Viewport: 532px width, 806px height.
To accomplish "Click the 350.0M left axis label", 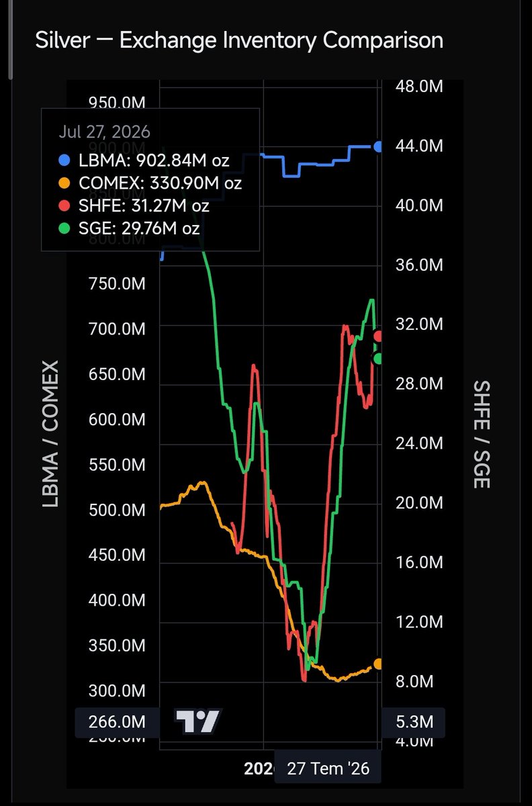I will (117, 645).
